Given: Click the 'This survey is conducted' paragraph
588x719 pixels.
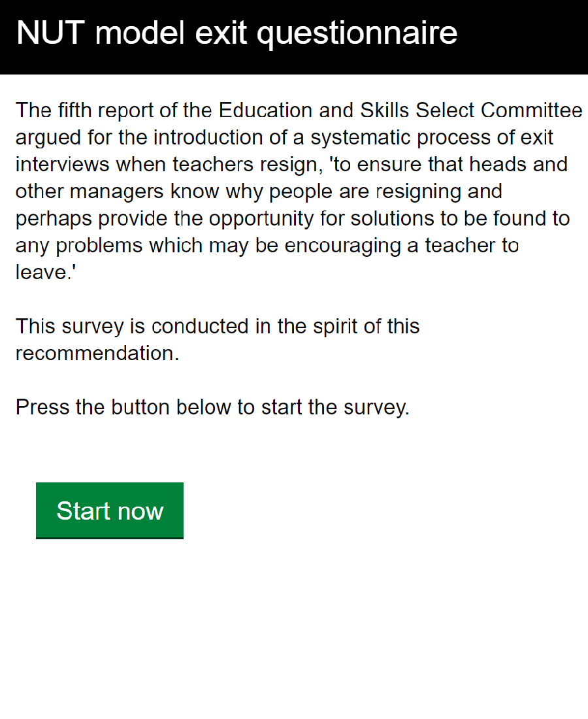Looking at the screenshot, I should (218, 340).
